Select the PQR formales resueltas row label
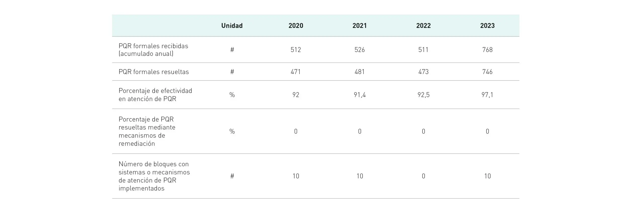 153,72
